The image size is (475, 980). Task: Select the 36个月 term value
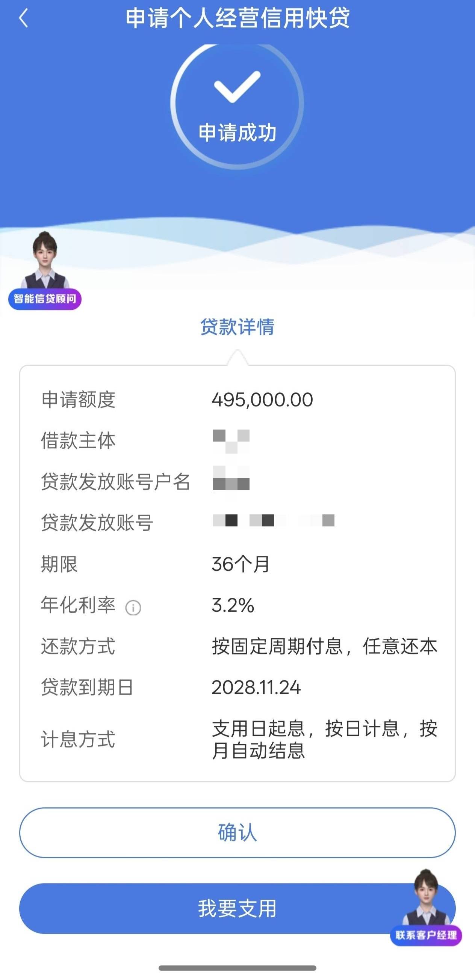coord(241,564)
